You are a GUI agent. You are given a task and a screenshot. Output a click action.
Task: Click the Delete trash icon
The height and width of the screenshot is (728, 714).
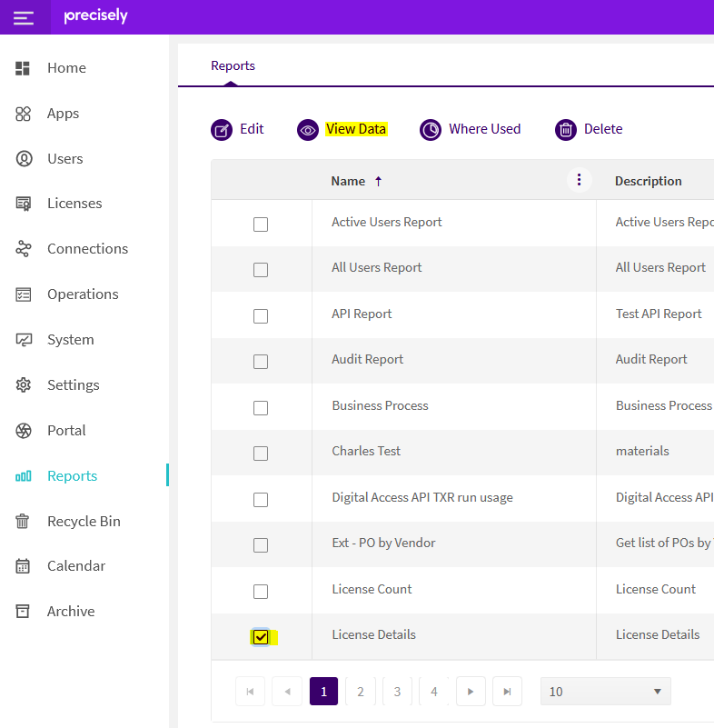tap(565, 130)
